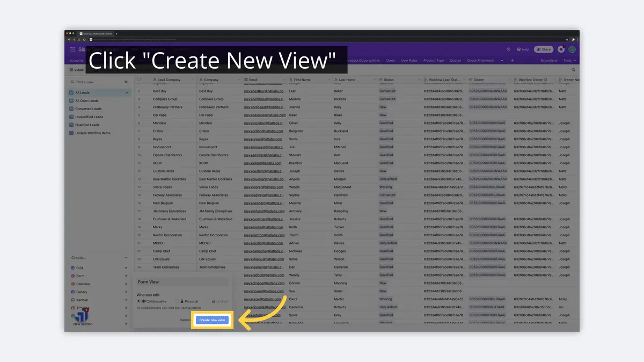Switch to Product Type table tab

pos(434,61)
